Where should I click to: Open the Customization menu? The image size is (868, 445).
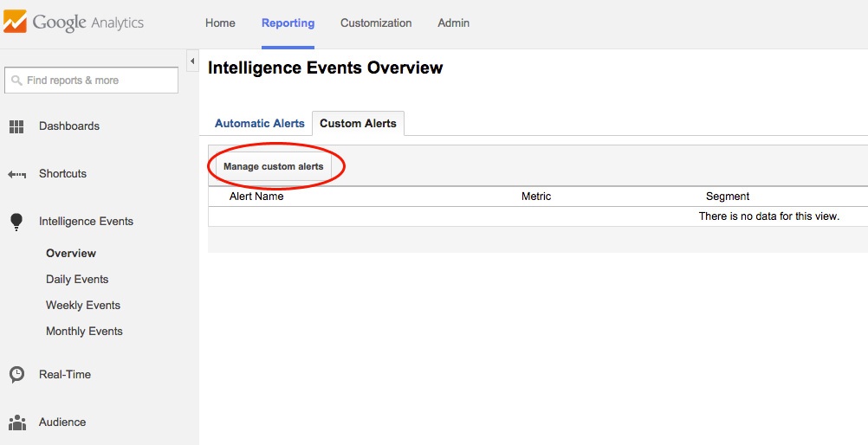point(376,23)
